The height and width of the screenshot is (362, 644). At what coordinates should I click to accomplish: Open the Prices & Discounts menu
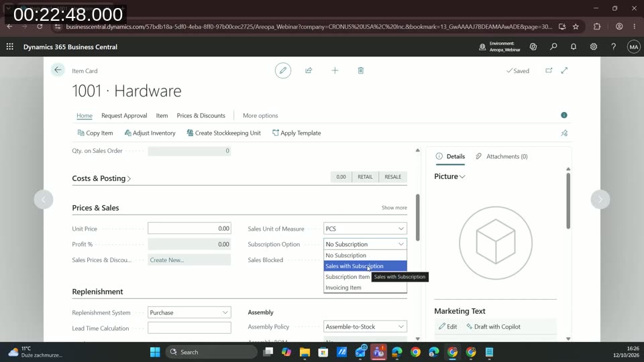(x=201, y=116)
